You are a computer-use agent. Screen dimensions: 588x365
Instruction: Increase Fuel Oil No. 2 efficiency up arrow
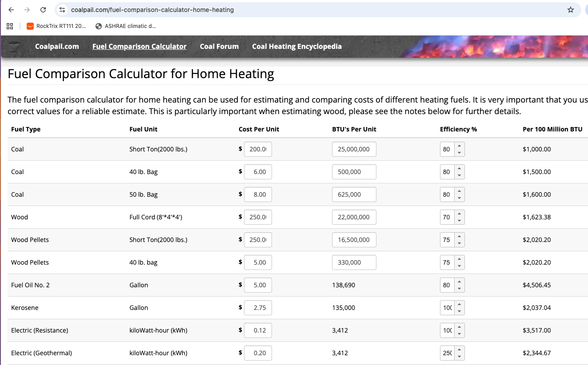tap(459, 282)
